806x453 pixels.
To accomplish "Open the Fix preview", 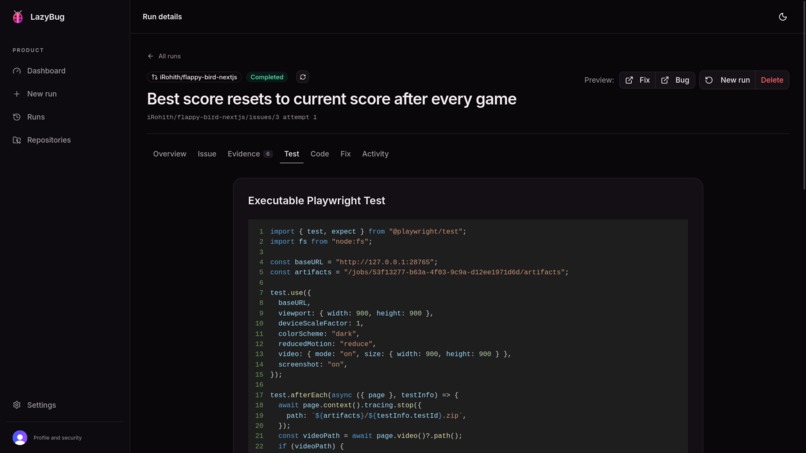I will coord(637,80).
